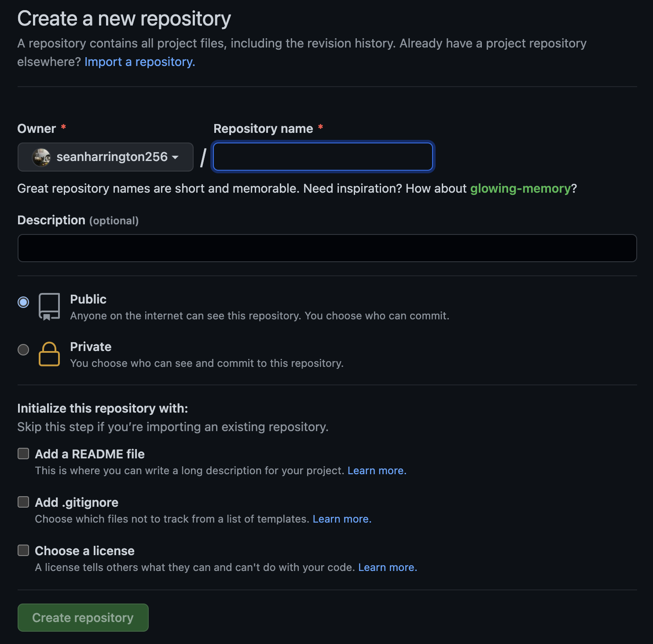653x644 pixels.
Task: Open Learn more link about licenses
Action: pyautogui.click(x=388, y=567)
